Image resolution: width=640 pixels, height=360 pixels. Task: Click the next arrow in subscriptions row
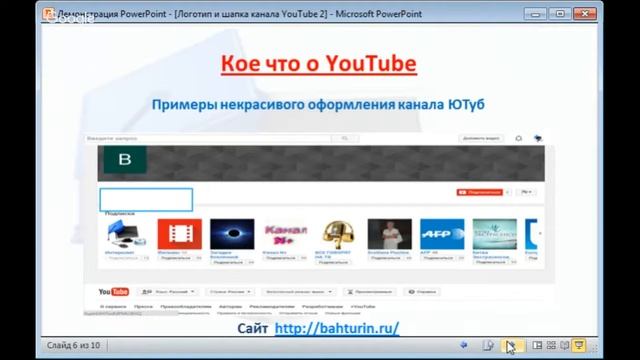click(x=540, y=233)
